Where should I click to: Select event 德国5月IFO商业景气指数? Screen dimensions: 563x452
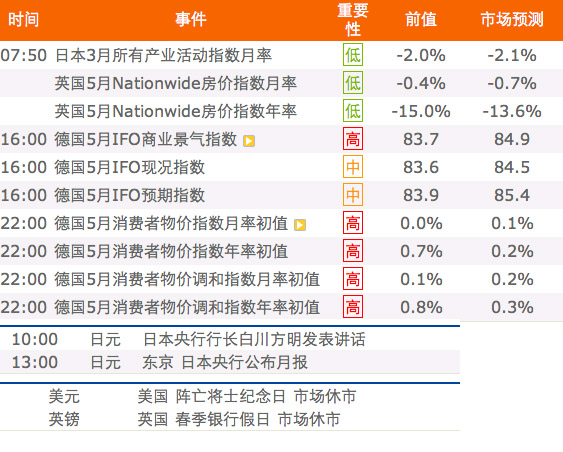(146, 139)
